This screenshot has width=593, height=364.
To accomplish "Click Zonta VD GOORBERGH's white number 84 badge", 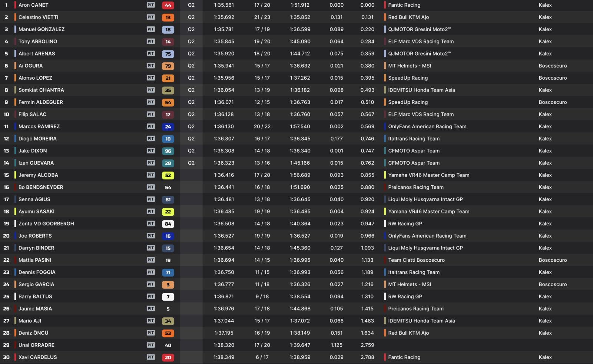I will point(168,224).
